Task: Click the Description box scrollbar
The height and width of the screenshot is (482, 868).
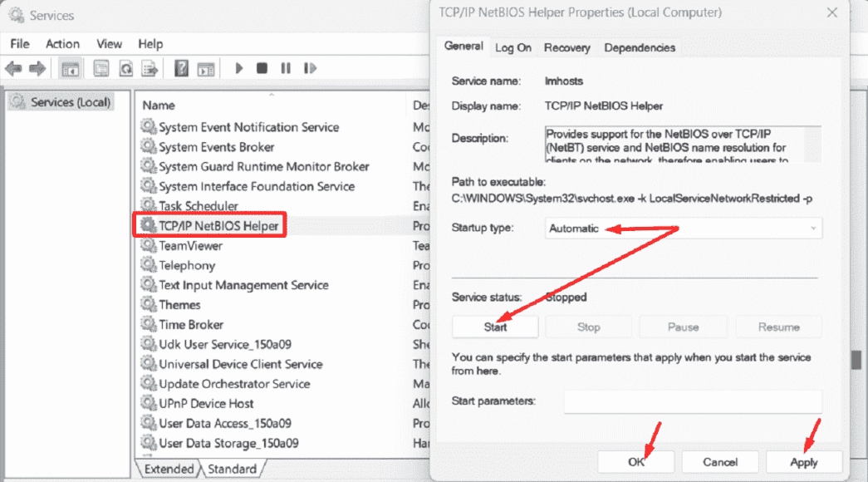Action: tap(812, 144)
